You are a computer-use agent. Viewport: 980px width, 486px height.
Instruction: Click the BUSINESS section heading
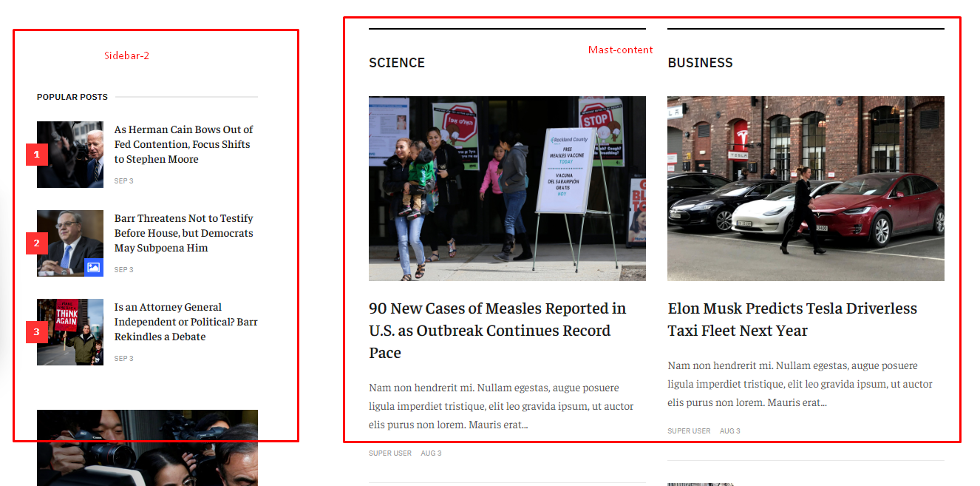tap(700, 63)
